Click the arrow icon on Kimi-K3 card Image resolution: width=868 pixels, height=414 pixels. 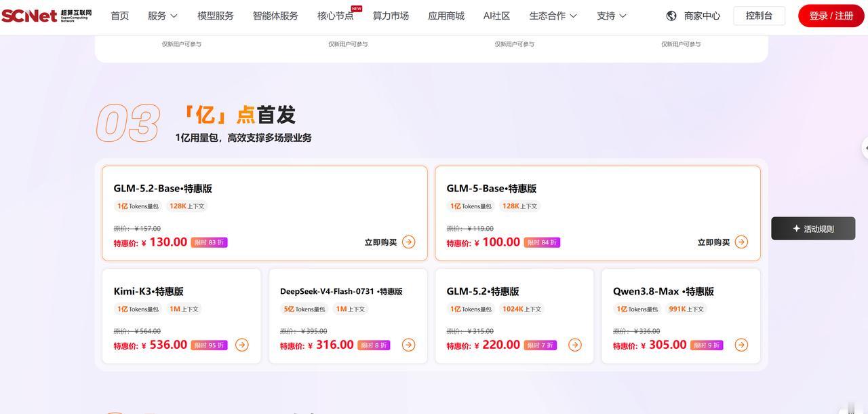pos(242,345)
